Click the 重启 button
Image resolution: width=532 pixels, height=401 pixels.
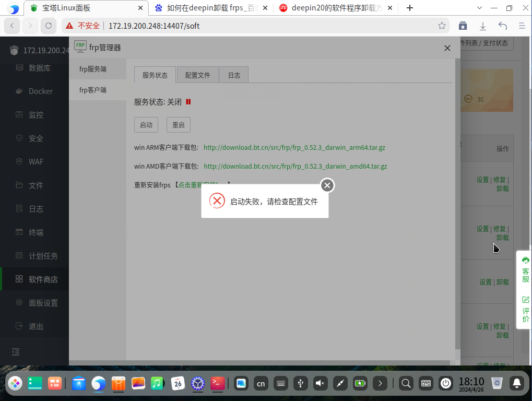[179, 125]
